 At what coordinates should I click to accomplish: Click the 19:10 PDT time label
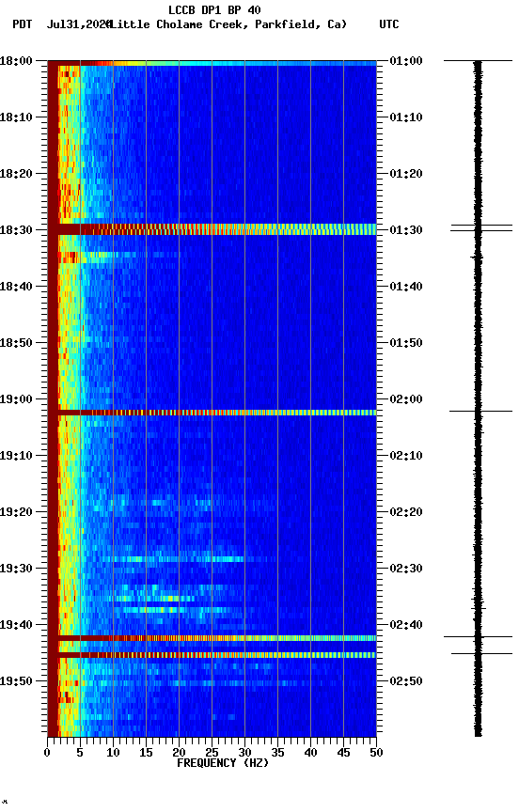click(x=16, y=456)
